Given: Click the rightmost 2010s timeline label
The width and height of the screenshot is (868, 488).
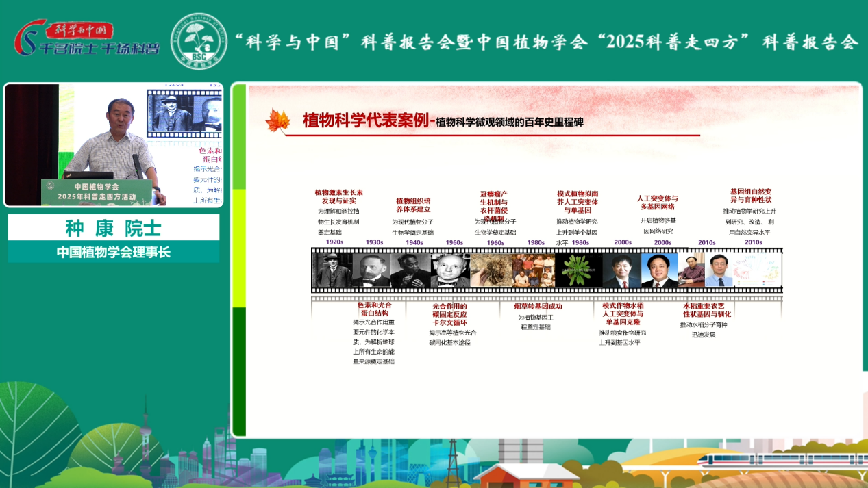Looking at the screenshot, I should click(x=753, y=242).
